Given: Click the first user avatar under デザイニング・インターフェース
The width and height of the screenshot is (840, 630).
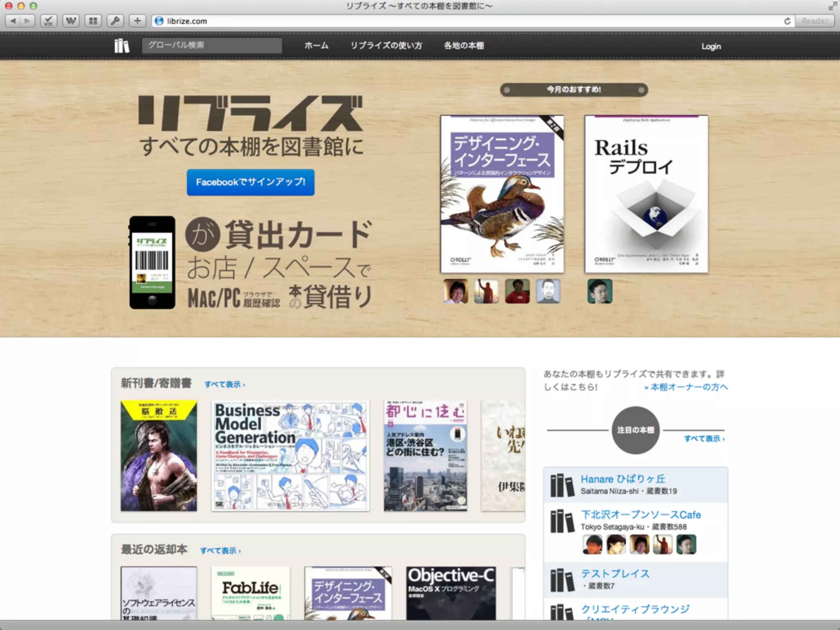Looking at the screenshot, I should 456,291.
